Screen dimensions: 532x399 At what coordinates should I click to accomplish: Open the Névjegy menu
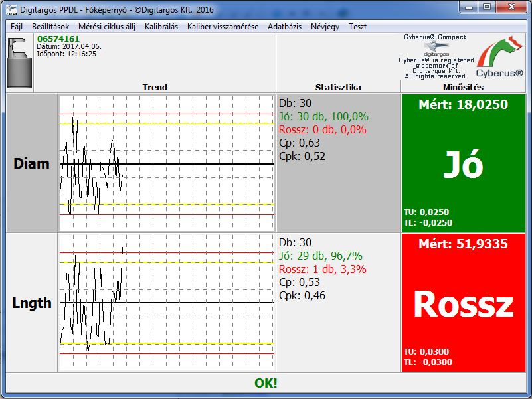[x=325, y=27]
